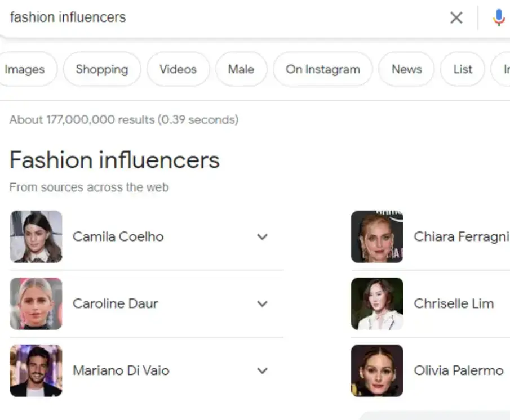Start voice search with the microphone icon
Image resolution: width=510 pixels, height=420 pixels.
pos(499,17)
